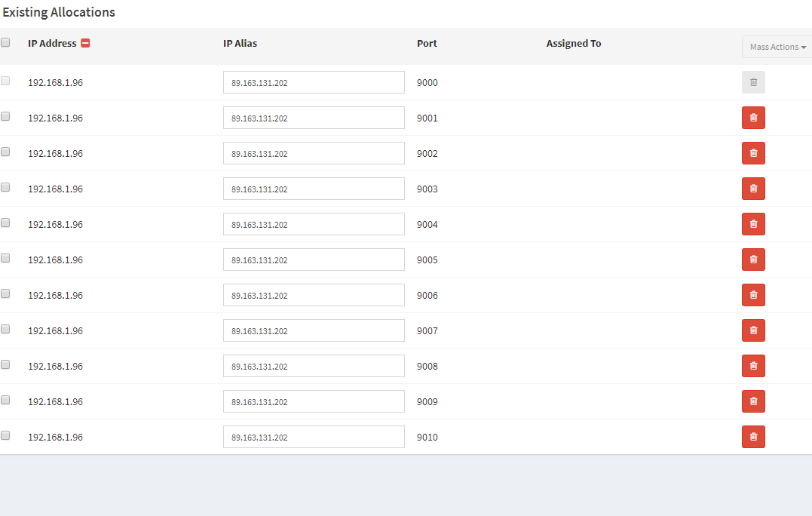Delete the allocation for port 9007
Viewport: 812px width, 516px height.
coord(753,330)
